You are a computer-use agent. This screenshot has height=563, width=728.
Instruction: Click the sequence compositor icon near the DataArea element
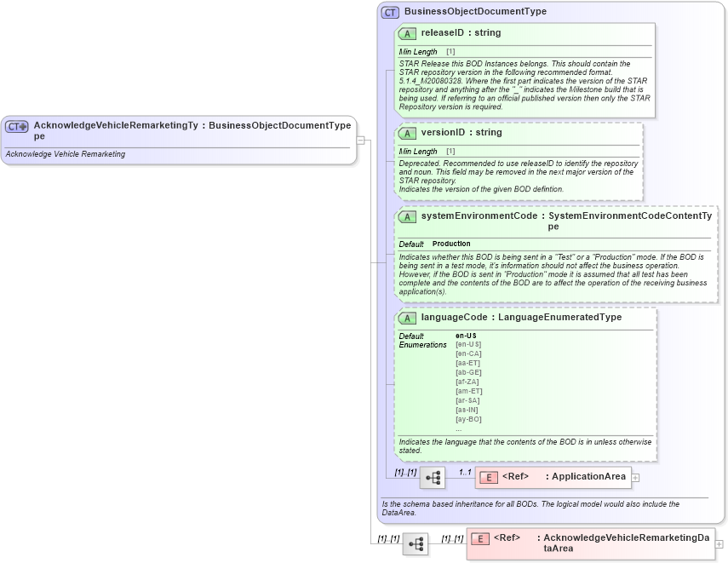[x=415, y=543]
